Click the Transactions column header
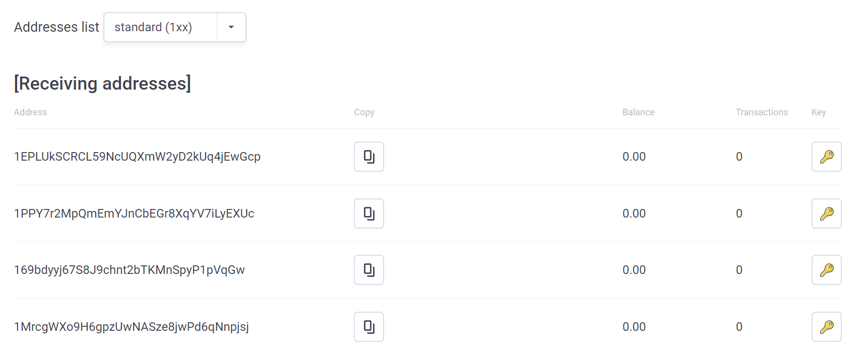 tap(762, 112)
